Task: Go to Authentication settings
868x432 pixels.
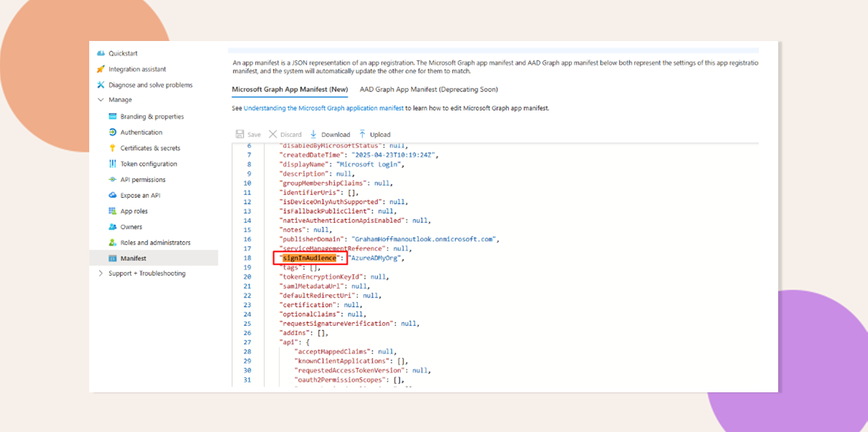Action: point(141,132)
